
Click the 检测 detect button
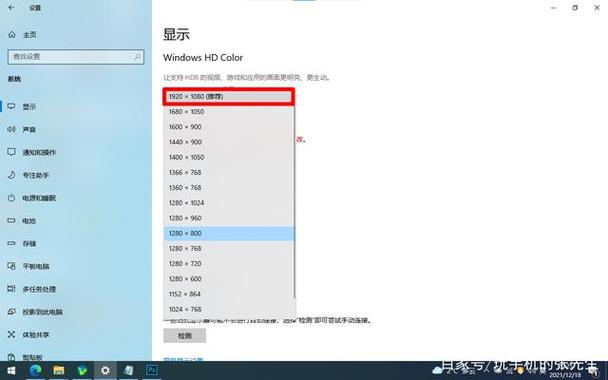[x=185, y=336]
